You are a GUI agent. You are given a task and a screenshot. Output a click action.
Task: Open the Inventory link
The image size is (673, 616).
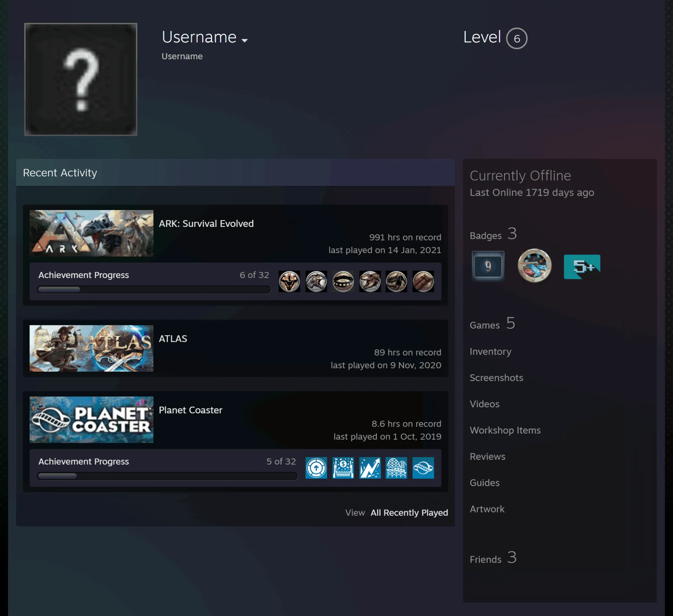[x=490, y=351]
